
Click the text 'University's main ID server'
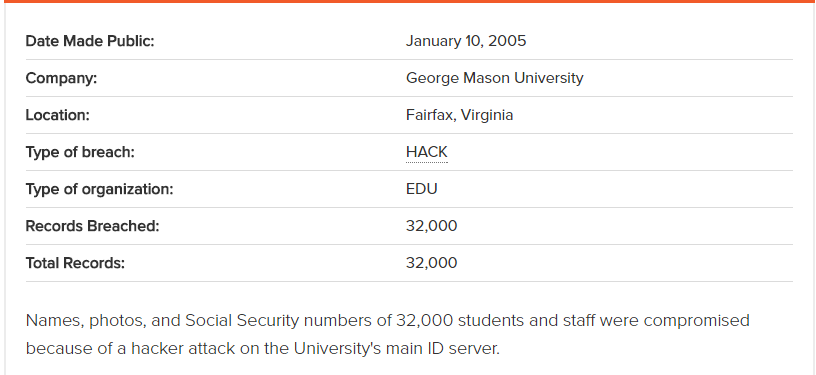[x=395, y=348]
